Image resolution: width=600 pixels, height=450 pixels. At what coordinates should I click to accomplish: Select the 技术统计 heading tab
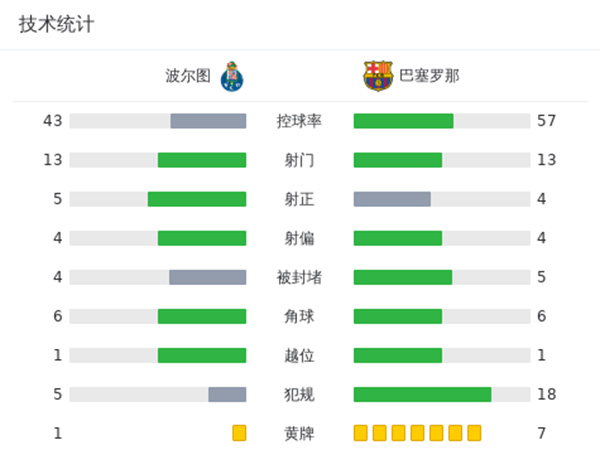click(x=56, y=24)
